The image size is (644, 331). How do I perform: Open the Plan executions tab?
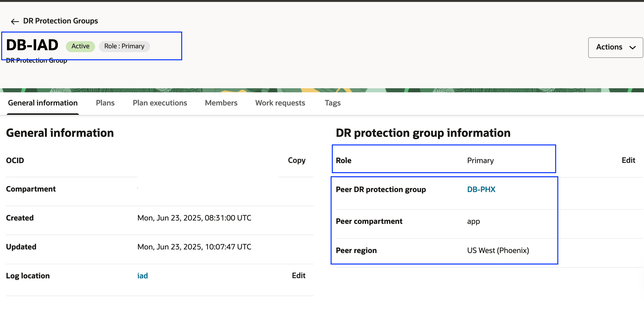click(x=160, y=103)
